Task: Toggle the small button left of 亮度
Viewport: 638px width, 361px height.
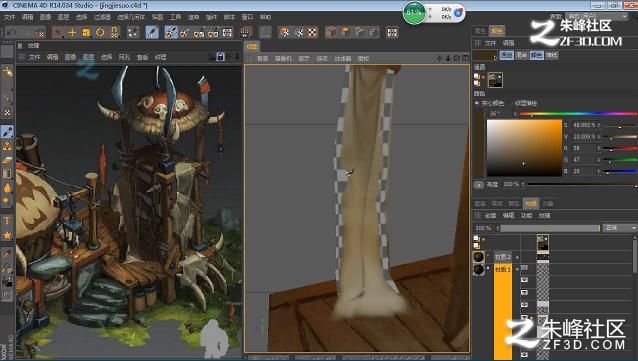Action: pyautogui.click(x=479, y=185)
